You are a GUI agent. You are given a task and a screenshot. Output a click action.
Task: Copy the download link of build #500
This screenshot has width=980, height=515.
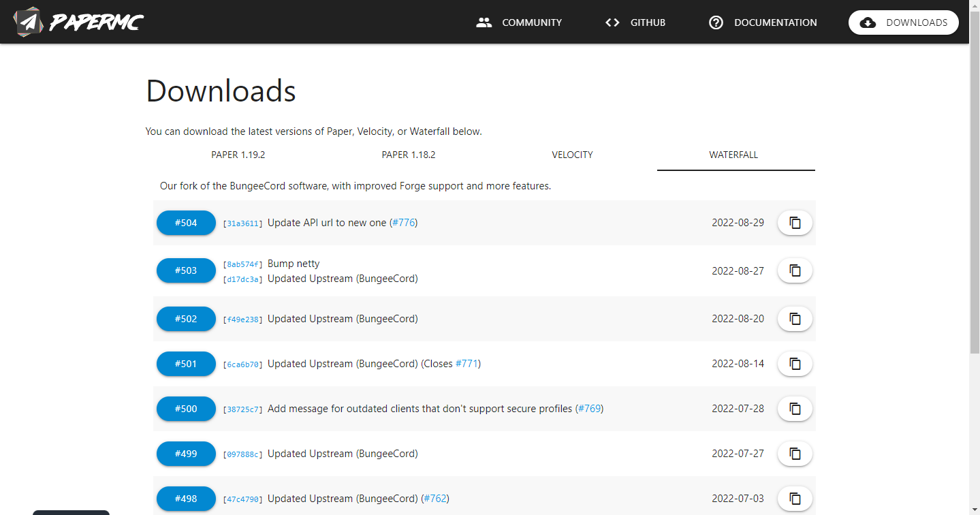click(794, 408)
